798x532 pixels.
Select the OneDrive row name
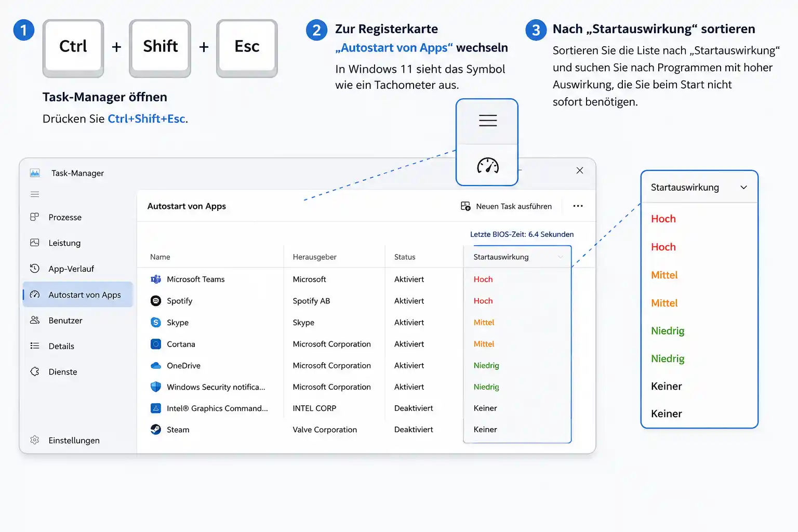pyautogui.click(x=183, y=366)
